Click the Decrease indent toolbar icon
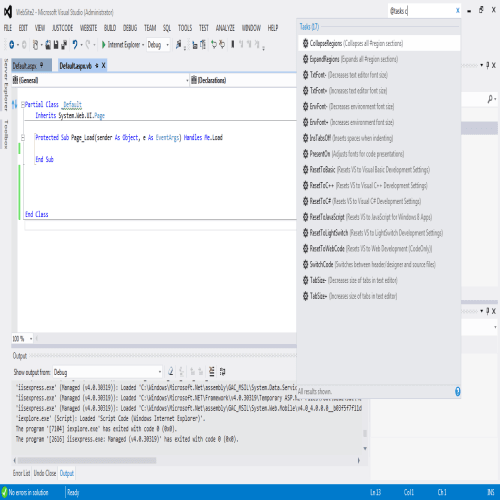The image size is (500, 500). (214, 44)
